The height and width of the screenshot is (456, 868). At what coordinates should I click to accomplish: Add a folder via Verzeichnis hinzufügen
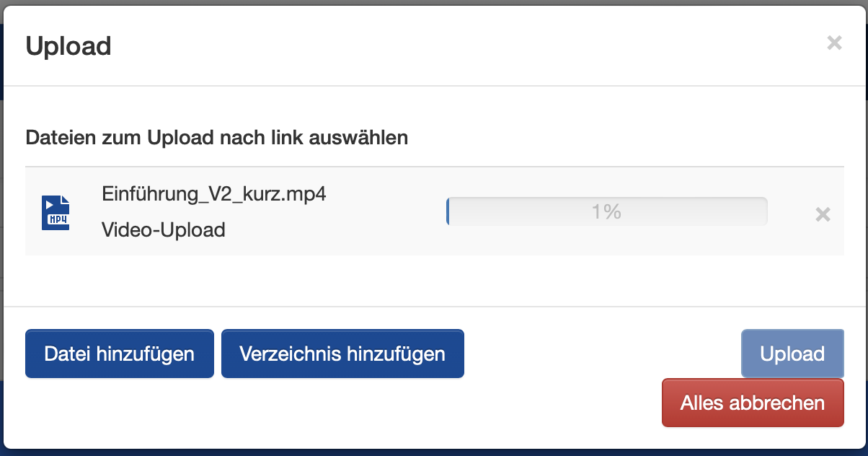pos(342,354)
